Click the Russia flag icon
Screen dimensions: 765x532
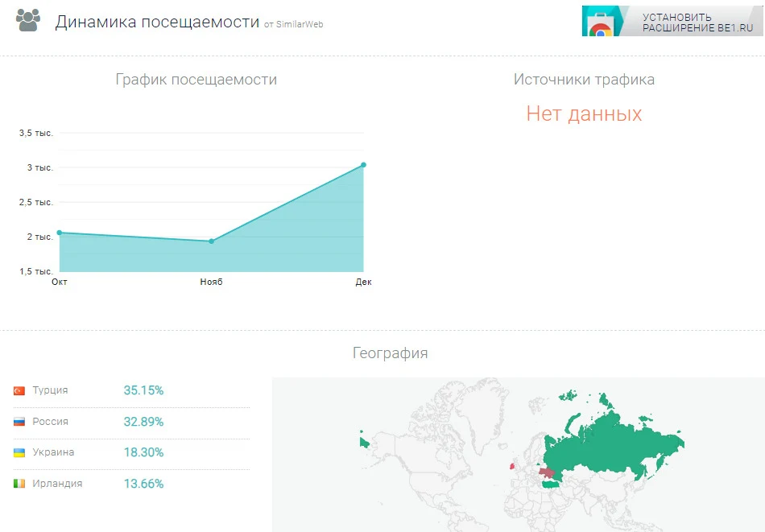19,422
